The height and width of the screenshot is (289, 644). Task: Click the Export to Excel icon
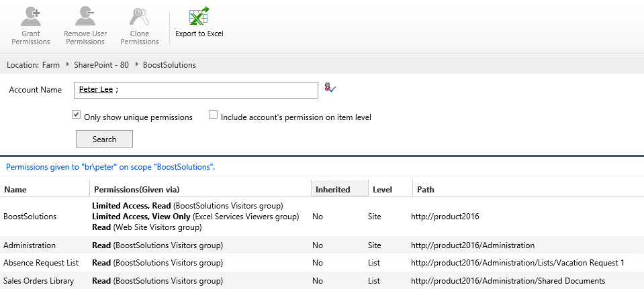[199, 16]
